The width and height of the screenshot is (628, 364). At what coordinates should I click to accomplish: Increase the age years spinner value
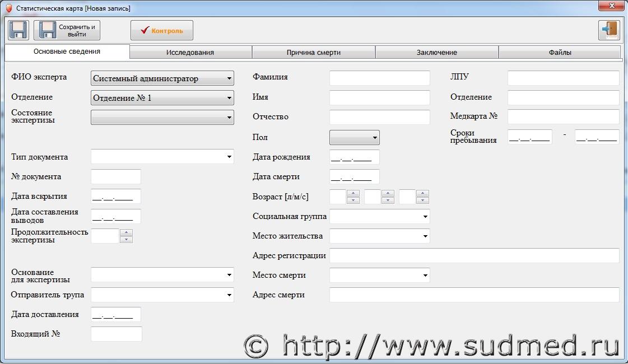point(353,194)
